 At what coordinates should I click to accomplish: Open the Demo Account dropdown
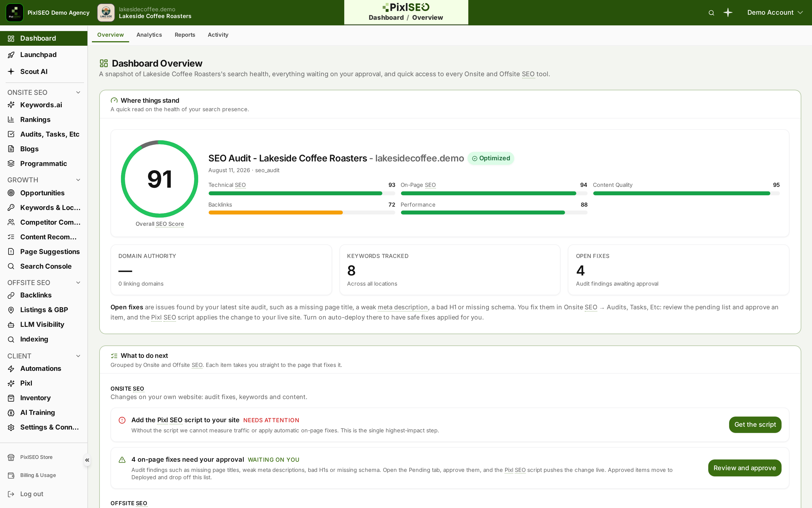coord(775,13)
